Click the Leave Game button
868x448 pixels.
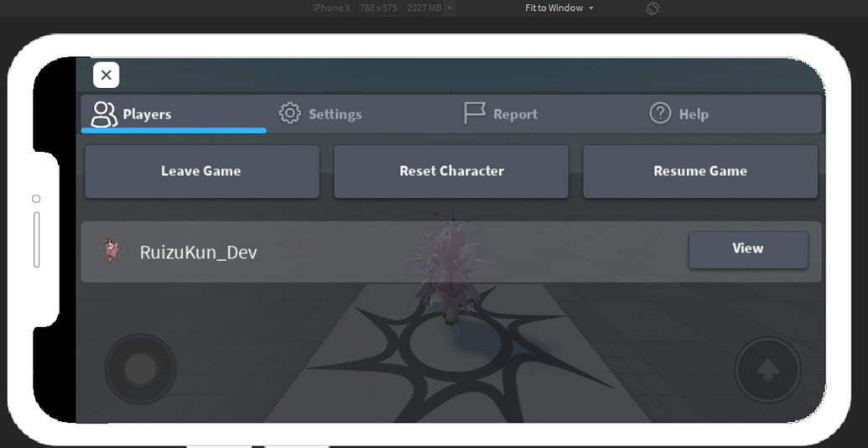pyautogui.click(x=202, y=171)
